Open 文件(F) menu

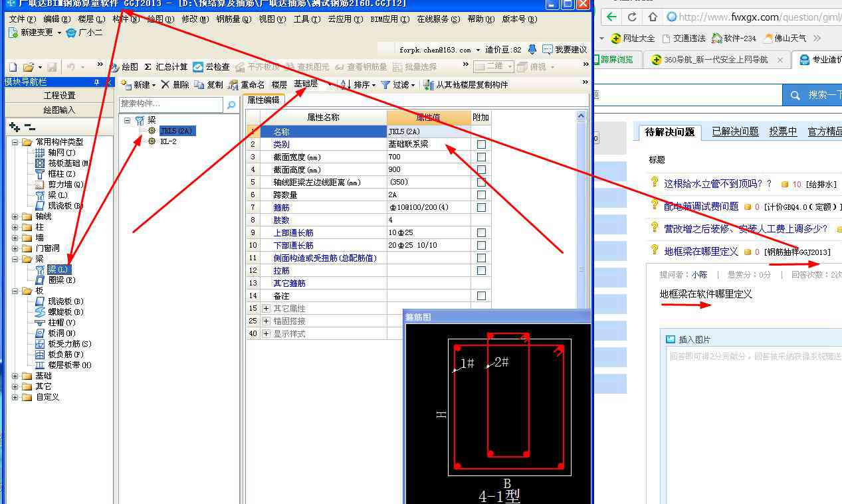tap(23, 19)
